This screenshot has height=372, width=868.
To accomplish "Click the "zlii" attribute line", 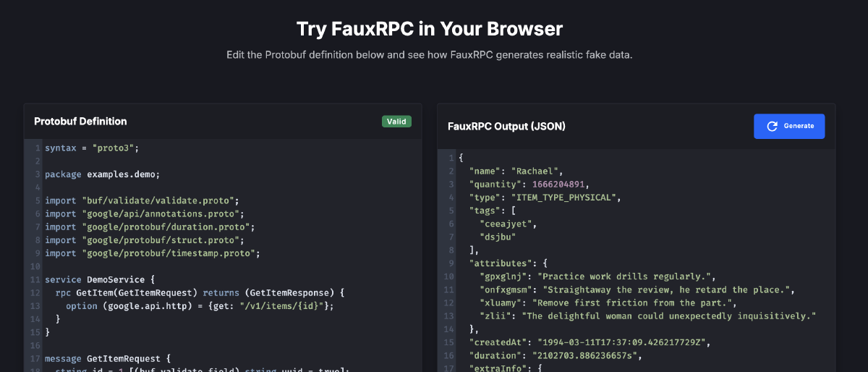I will 647,316.
